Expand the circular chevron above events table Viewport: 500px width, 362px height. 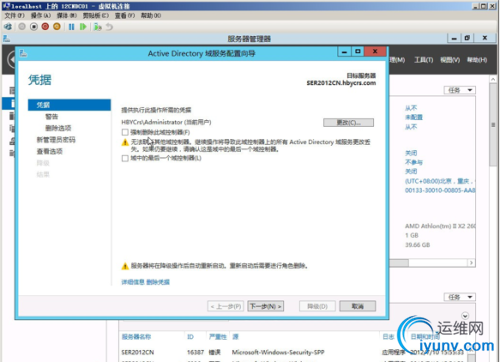coord(465,315)
